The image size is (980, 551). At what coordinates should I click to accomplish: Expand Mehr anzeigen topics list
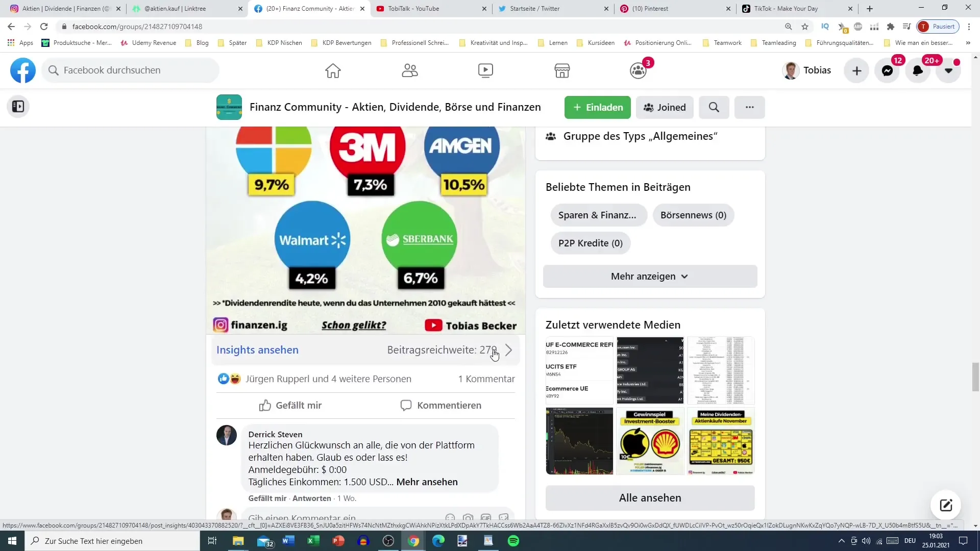[650, 276]
